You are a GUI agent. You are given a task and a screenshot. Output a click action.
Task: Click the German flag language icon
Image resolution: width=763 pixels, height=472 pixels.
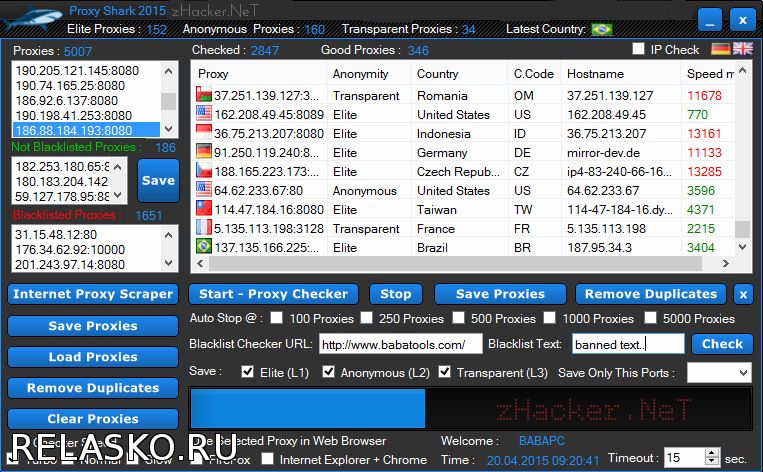click(x=720, y=49)
